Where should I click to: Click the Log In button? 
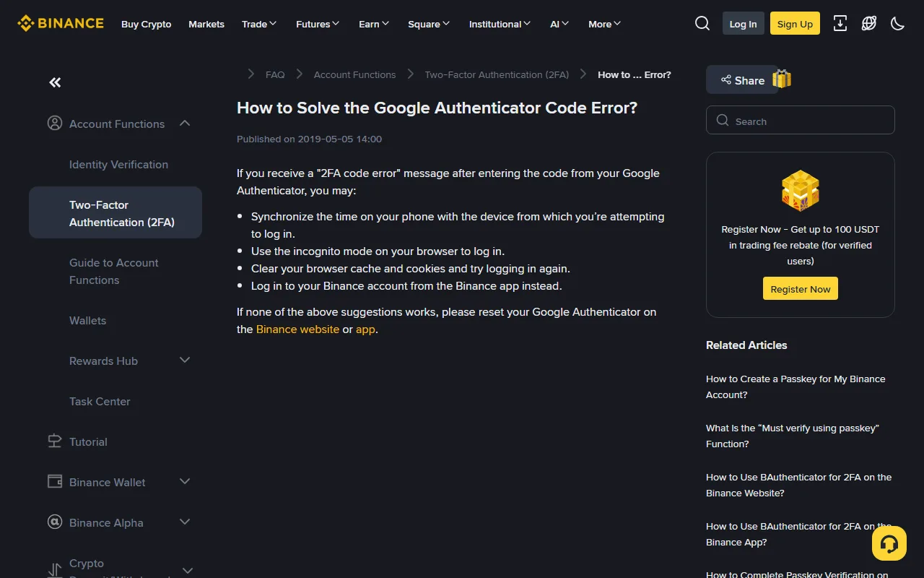743,24
